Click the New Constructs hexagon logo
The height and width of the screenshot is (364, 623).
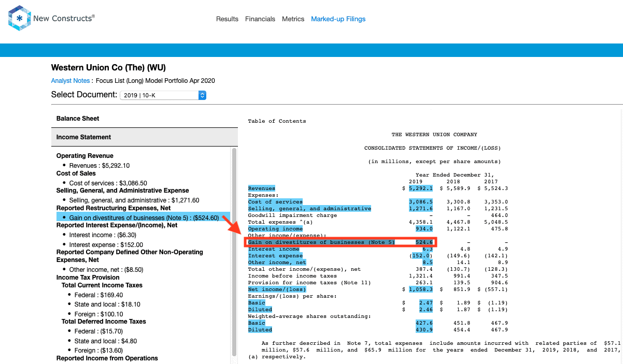pyautogui.click(x=19, y=18)
